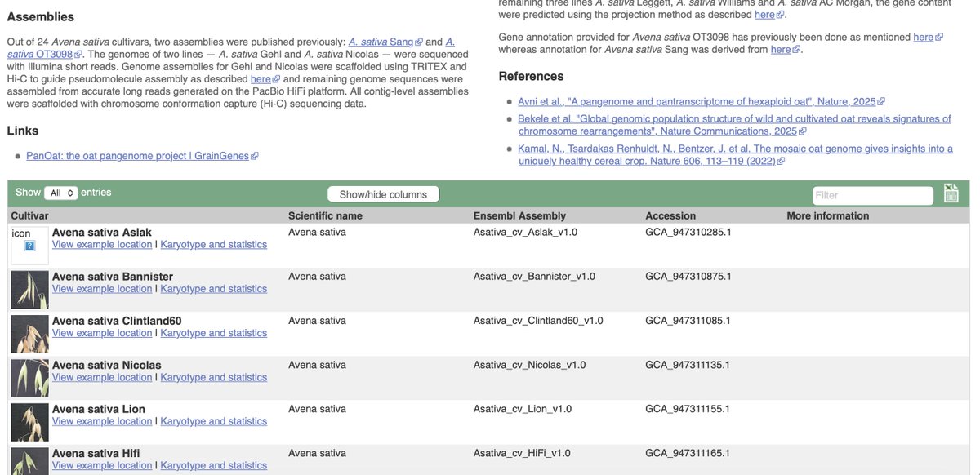View example location for Aslak
The width and height of the screenshot is (980, 475).
(x=102, y=244)
